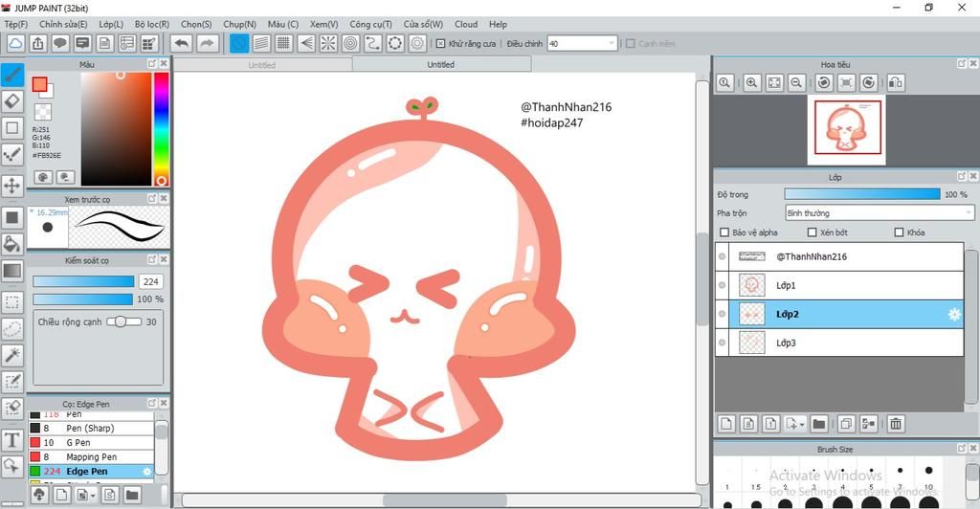Fit canvas to navigator view
The image size is (980, 509).
[x=774, y=82]
